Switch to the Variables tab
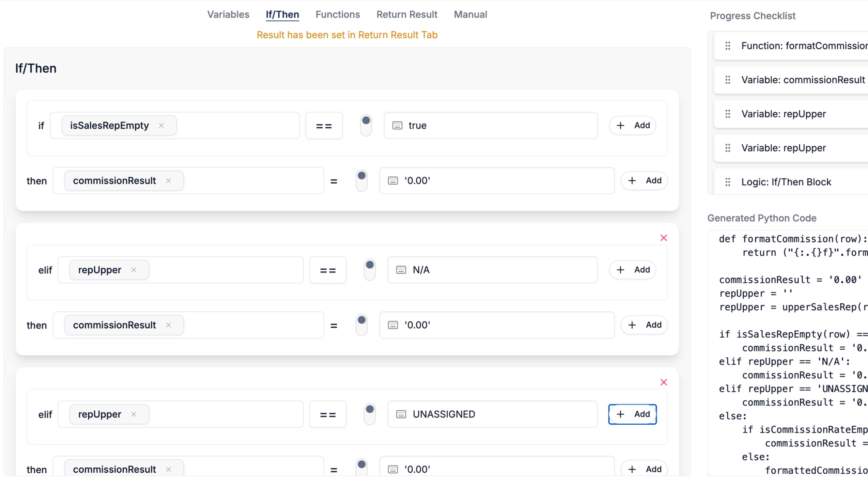Screen dimensions: 868x488 [228, 14]
